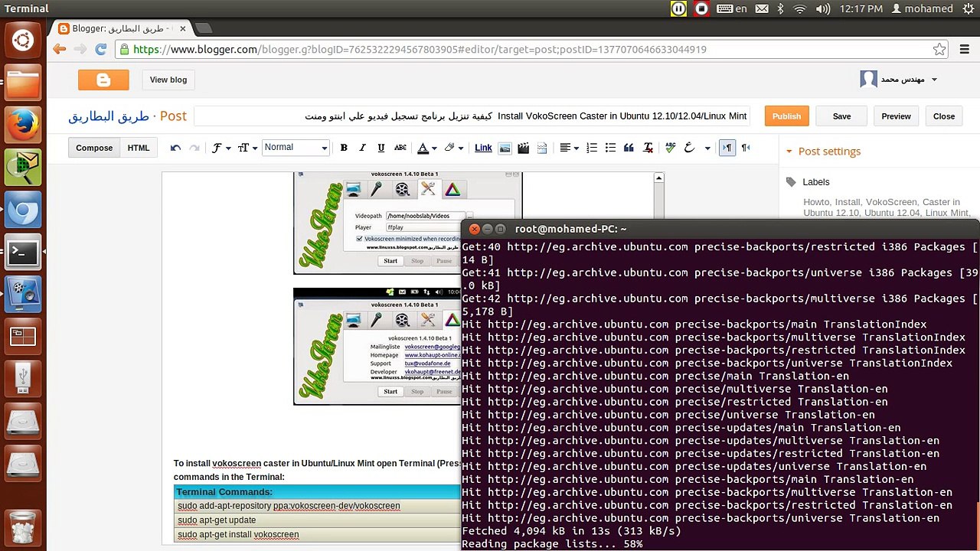Apply italic formatting to the post text
This screenshot has height=551, width=980.
(361, 148)
